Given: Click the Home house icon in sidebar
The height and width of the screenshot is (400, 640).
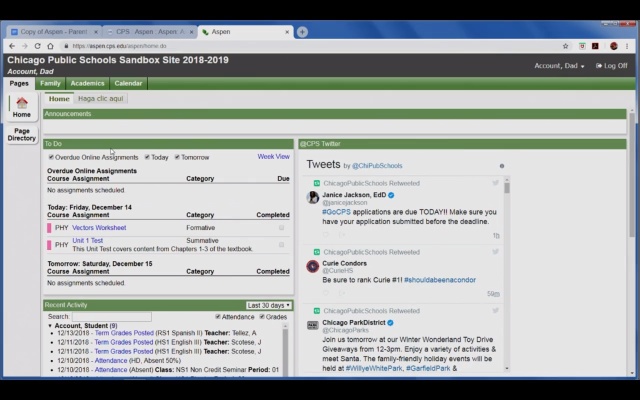Looking at the screenshot, I should (x=22, y=102).
